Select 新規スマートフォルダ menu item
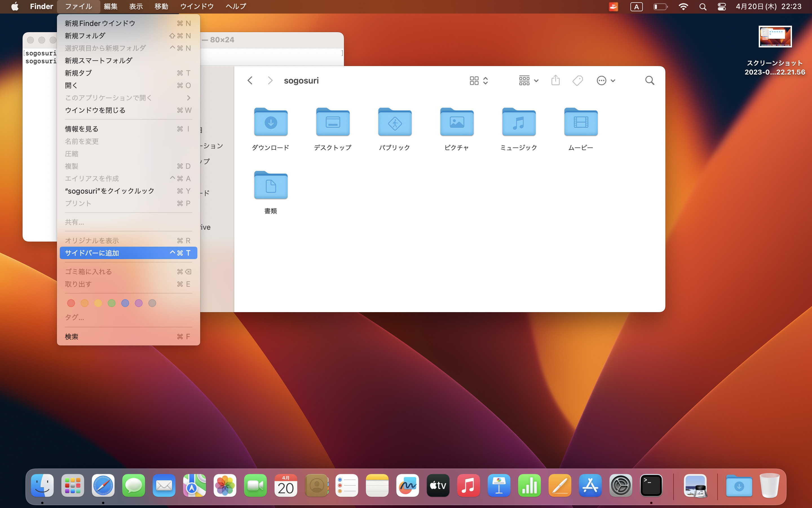Screen dimensions: 812x508 [x=128, y=60]
